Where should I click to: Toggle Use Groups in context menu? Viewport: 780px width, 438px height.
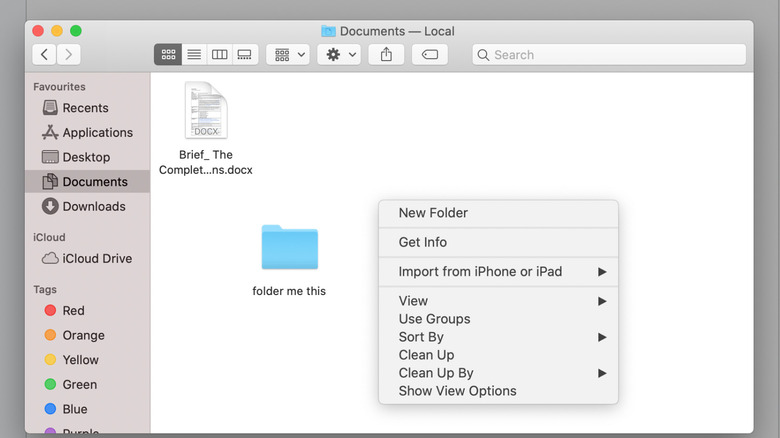coord(434,319)
